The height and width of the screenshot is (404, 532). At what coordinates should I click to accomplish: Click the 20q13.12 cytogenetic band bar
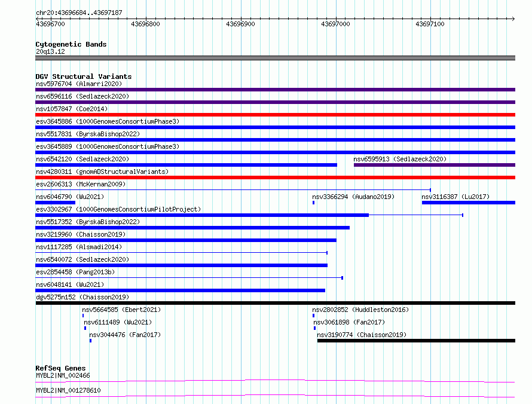point(275,58)
